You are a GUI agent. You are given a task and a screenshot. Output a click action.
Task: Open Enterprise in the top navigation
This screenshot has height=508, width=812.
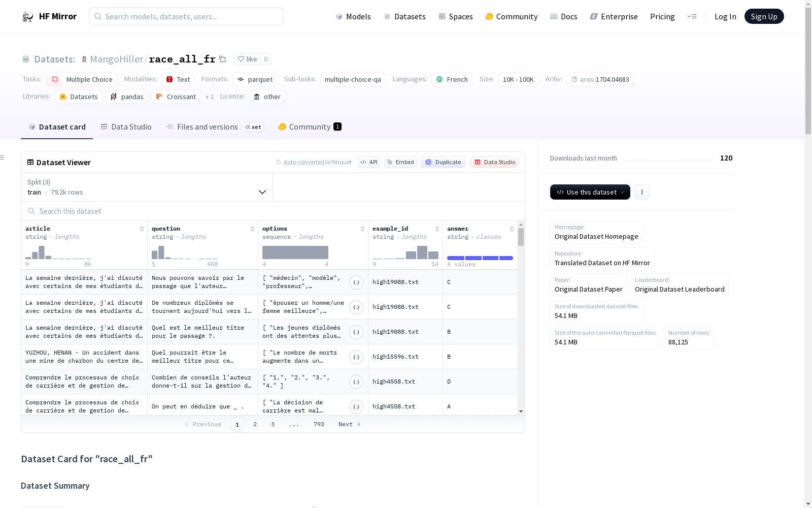pos(614,16)
